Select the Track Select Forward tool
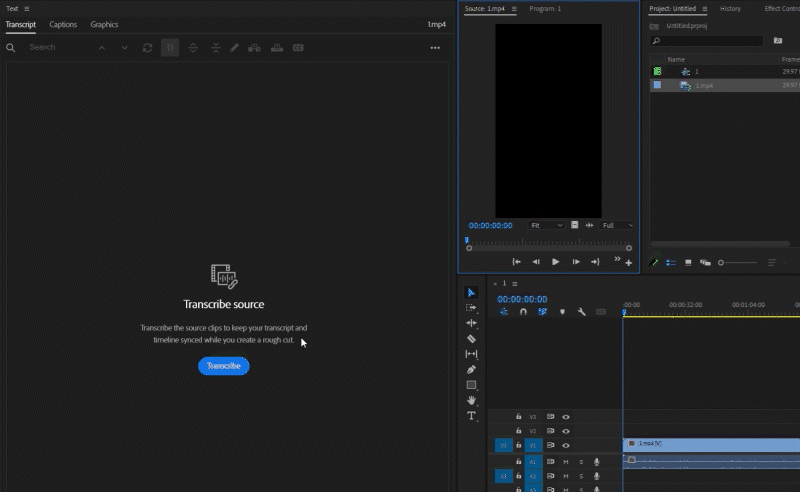Image resolution: width=800 pixels, height=492 pixels. 471,308
